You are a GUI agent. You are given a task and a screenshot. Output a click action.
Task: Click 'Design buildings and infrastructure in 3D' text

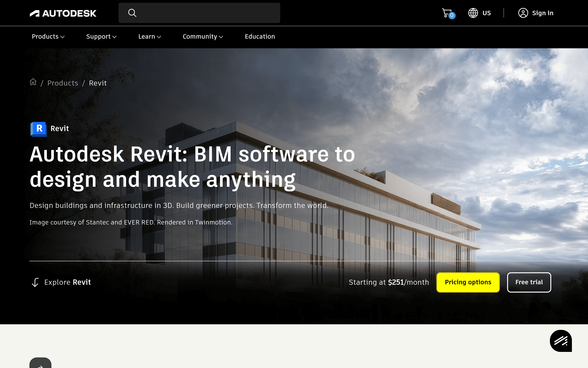coord(179,205)
